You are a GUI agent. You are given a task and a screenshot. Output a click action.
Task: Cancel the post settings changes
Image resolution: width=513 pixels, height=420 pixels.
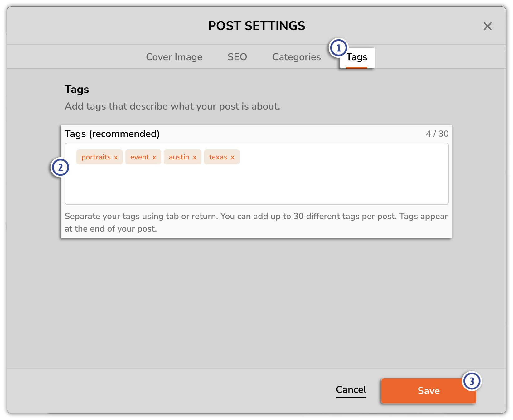351,390
